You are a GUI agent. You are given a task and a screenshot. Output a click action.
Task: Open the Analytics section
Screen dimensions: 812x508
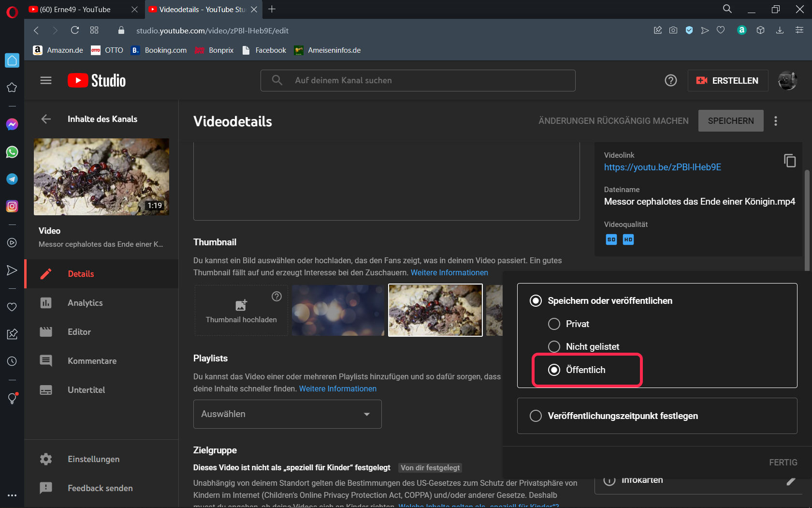tap(85, 303)
